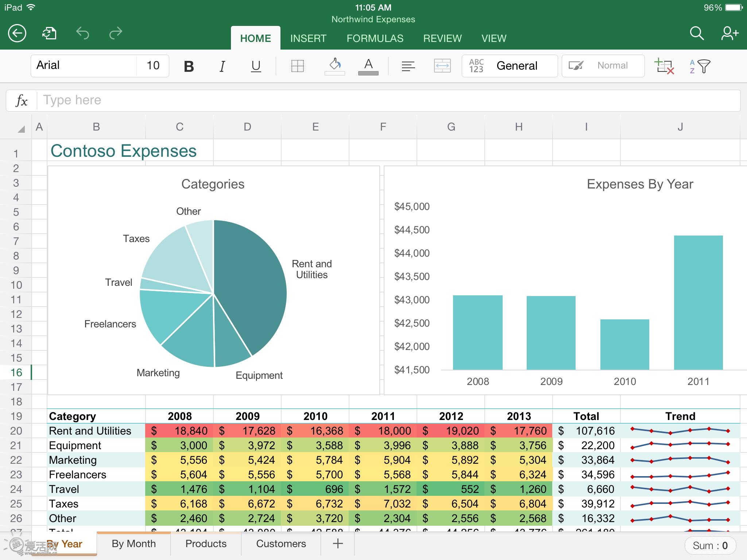Select column F header
The width and height of the screenshot is (747, 560).
(x=383, y=127)
